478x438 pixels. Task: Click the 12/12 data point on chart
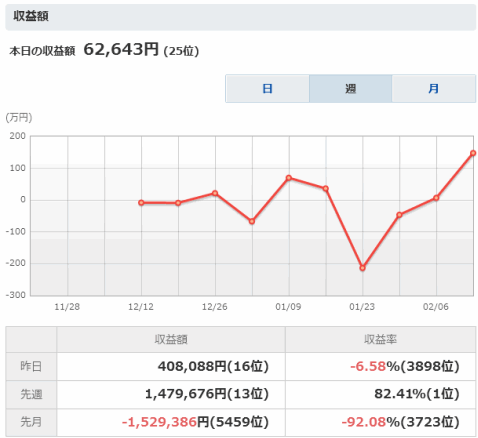coord(141,203)
